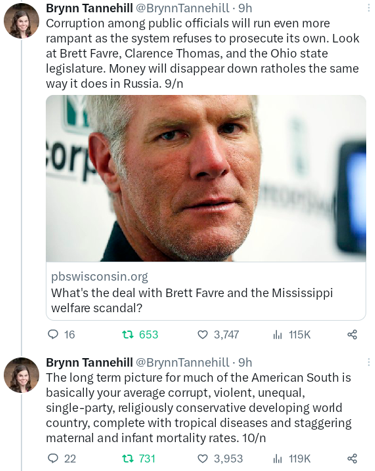Open more options menu on 9/n tweet

369,8
